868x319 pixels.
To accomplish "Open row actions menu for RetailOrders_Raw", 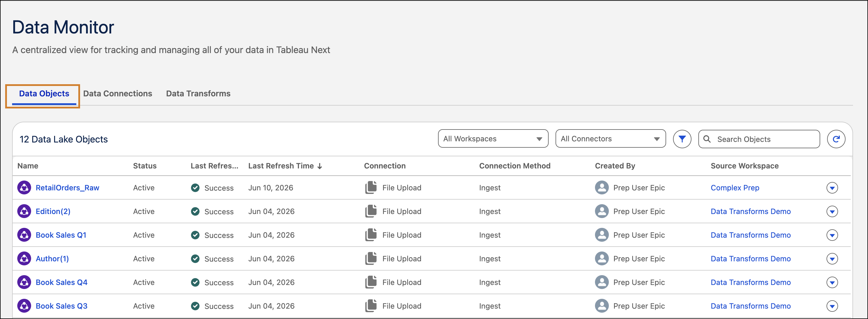I will click(x=832, y=188).
